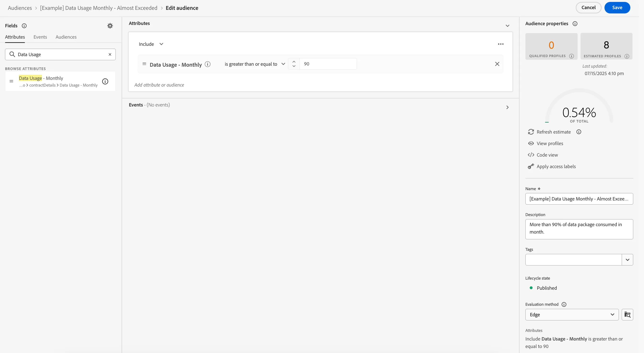Screen dimensions: 644x353
Task: Click 'Add attribute or audience' placeholder
Action: (159, 85)
